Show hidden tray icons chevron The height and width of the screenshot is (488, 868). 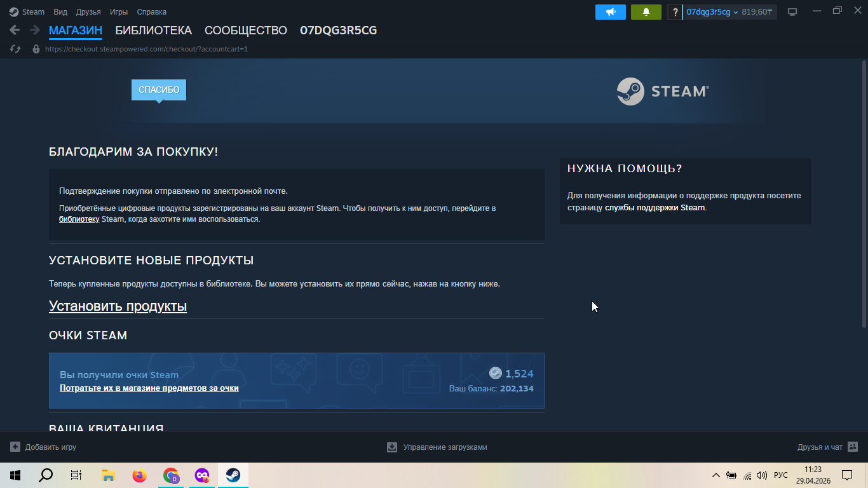(x=716, y=475)
